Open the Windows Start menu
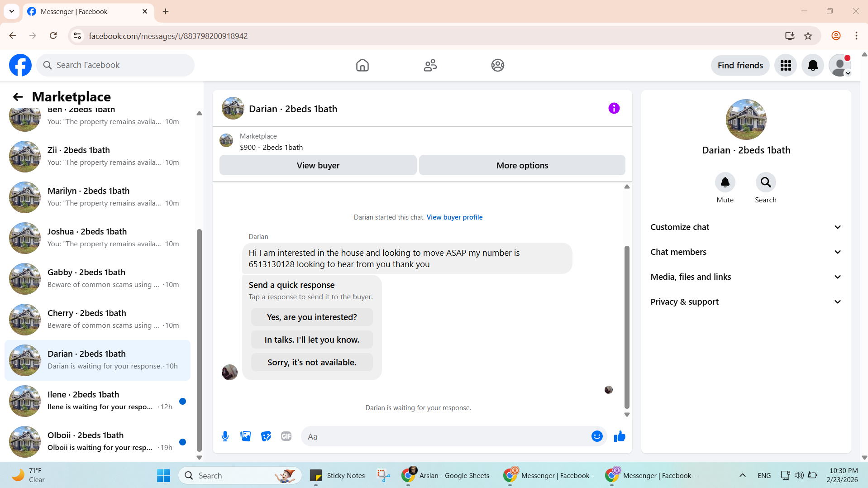Image resolution: width=868 pixels, height=488 pixels. 163,476
